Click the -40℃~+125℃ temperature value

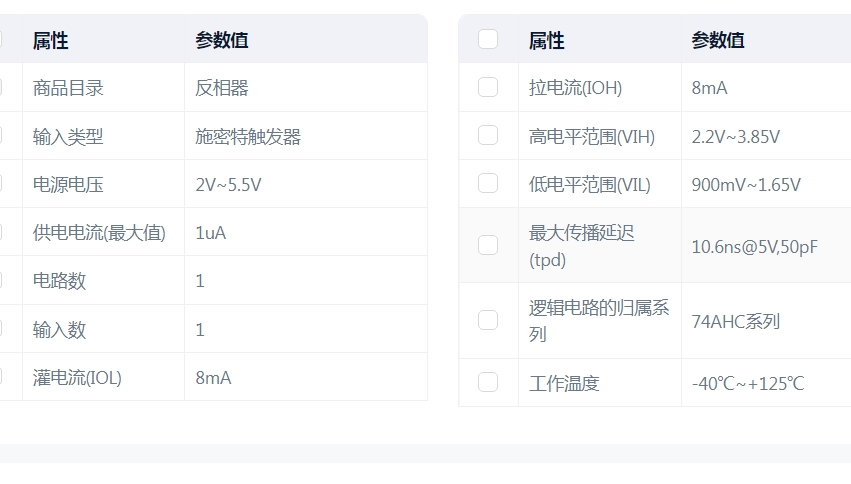(748, 384)
